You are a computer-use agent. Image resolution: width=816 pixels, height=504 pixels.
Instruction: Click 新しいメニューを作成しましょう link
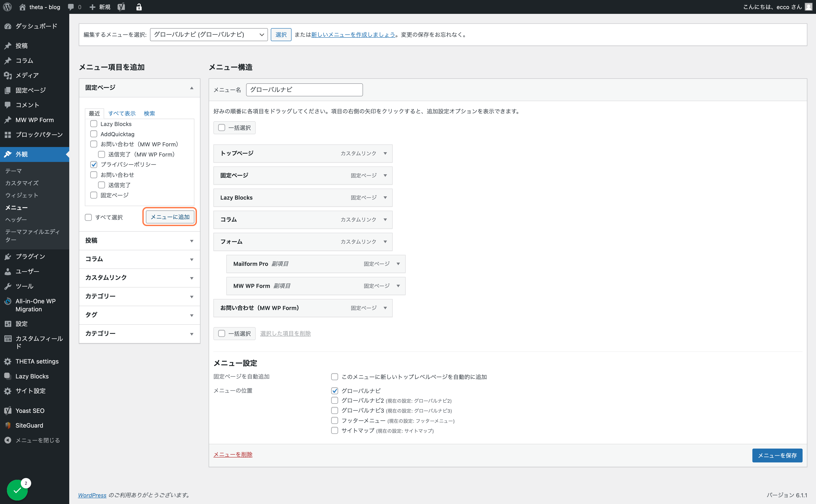coord(353,35)
